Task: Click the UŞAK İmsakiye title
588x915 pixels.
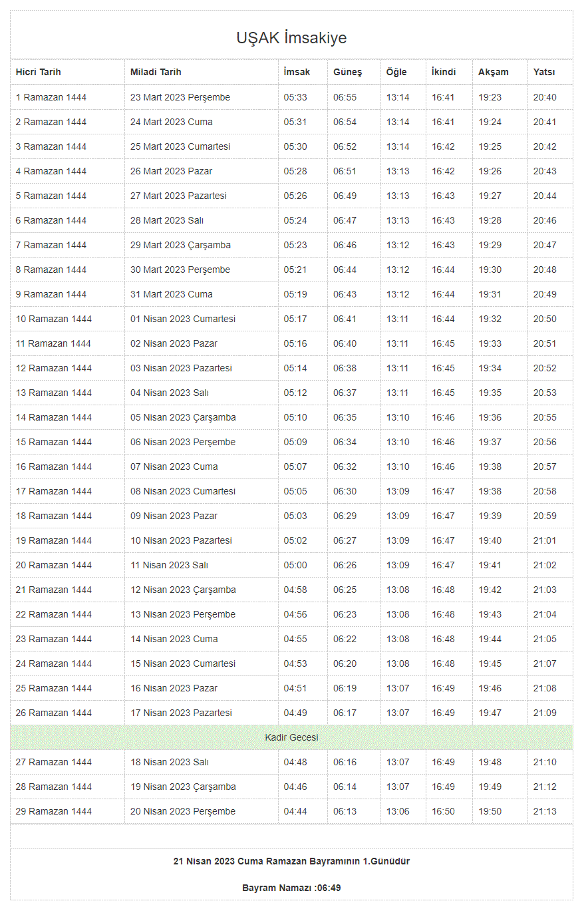Action: click(291, 38)
